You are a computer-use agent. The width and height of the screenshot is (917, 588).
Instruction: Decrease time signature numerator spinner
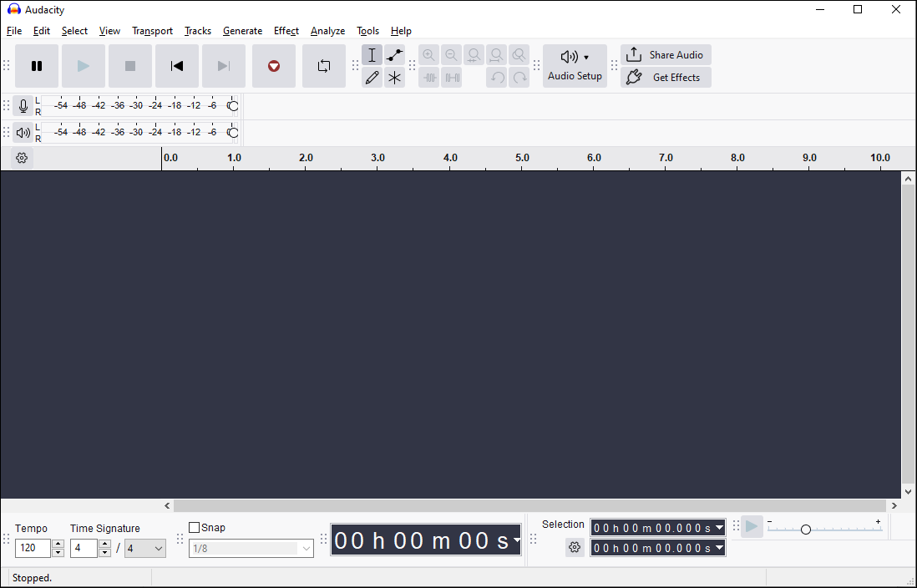(104, 553)
